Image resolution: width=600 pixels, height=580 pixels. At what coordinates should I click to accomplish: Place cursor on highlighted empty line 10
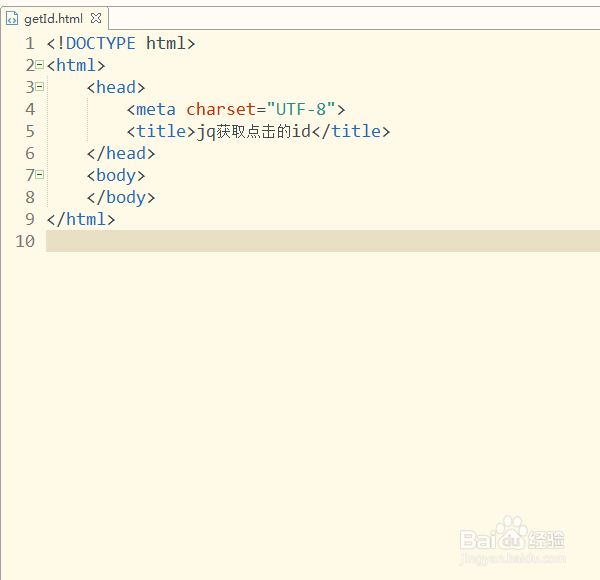click(x=323, y=241)
